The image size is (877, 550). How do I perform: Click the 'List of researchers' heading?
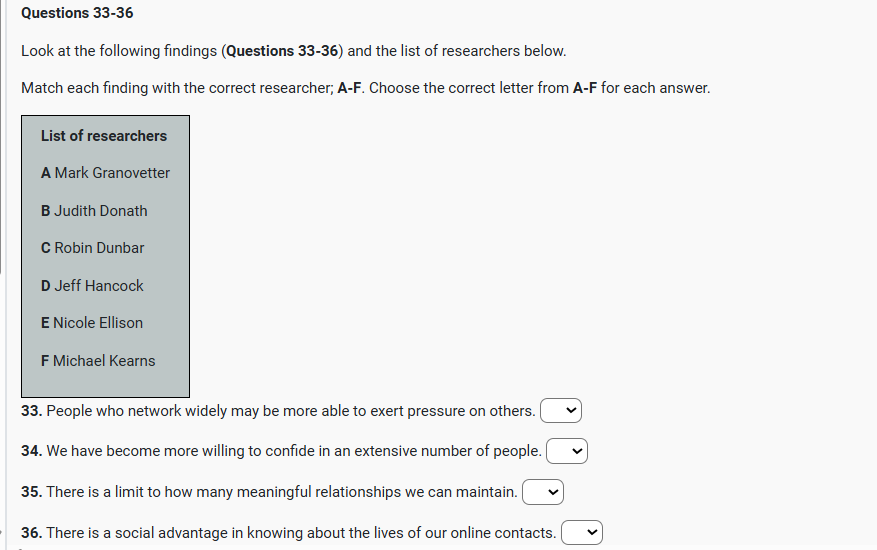click(104, 136)
